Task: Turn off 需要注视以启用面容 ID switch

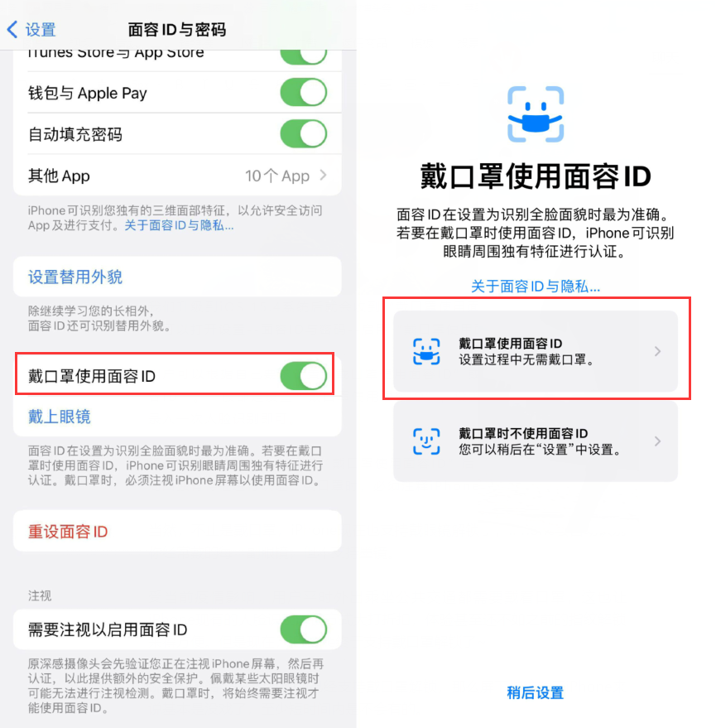Action: pyautogui.click(x=304, y=629)
